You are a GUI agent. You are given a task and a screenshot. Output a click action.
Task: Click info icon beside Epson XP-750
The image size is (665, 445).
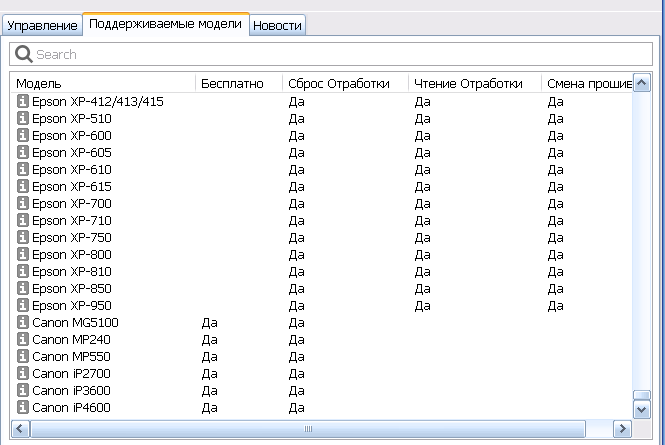(x=22, y=237)
